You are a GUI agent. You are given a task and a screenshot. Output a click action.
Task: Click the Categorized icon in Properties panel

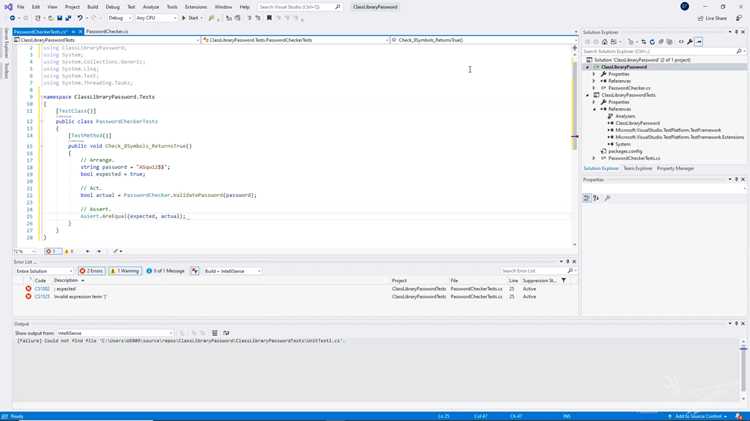tap(587, 198)
